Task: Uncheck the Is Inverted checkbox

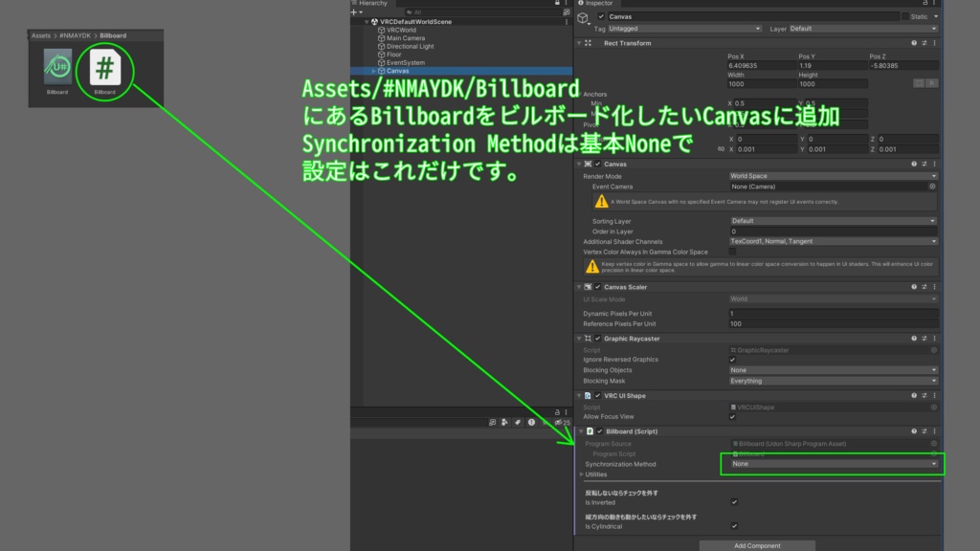Action: (733, 500)
